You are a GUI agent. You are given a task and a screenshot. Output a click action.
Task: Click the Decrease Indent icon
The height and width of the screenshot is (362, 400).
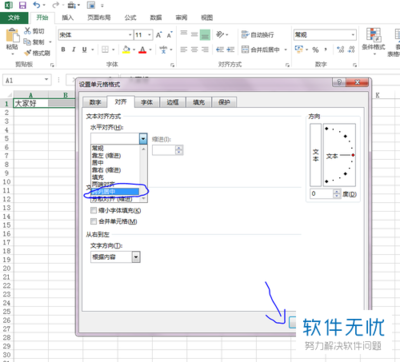pos(220,50)
